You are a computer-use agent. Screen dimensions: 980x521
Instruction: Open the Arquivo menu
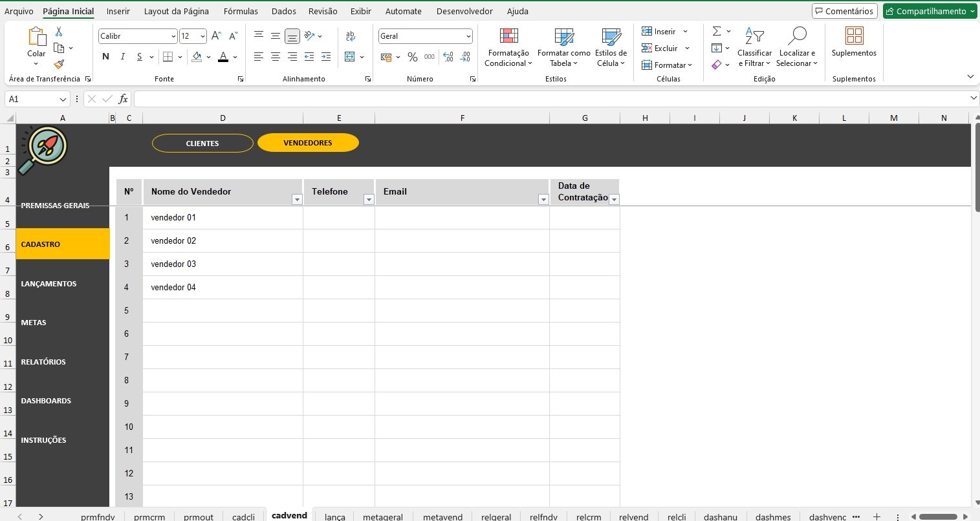coord(19,11)
